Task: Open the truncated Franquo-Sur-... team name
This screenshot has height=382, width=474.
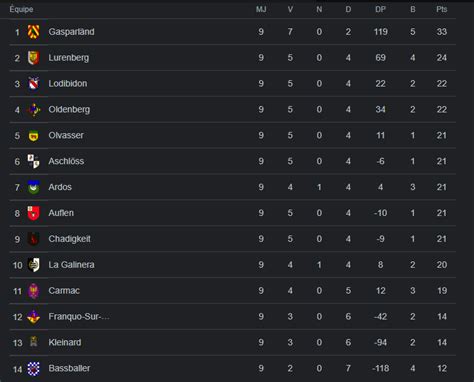Action: click(79, 317)
